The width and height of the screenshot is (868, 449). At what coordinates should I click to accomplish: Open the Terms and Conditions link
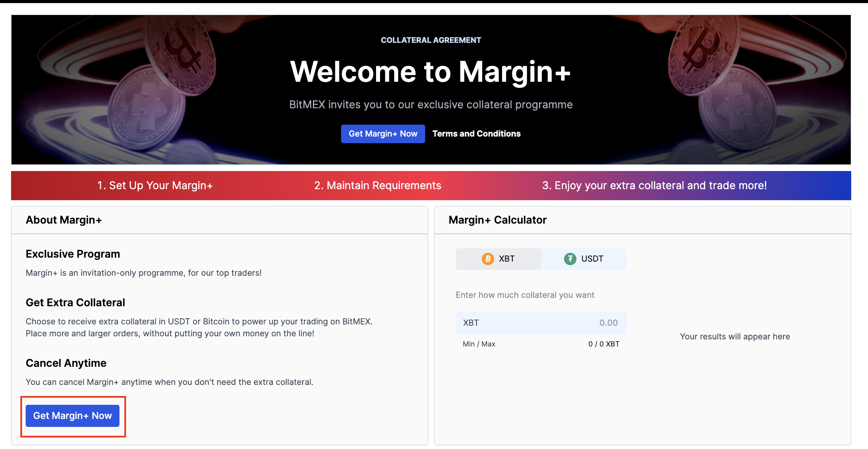click(476, 134)
